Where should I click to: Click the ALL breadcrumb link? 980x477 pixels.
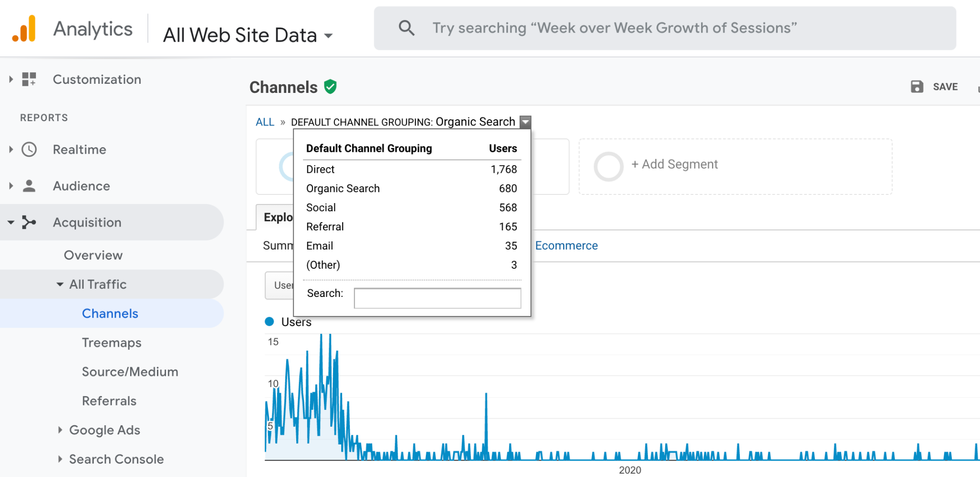coord(265,122)
